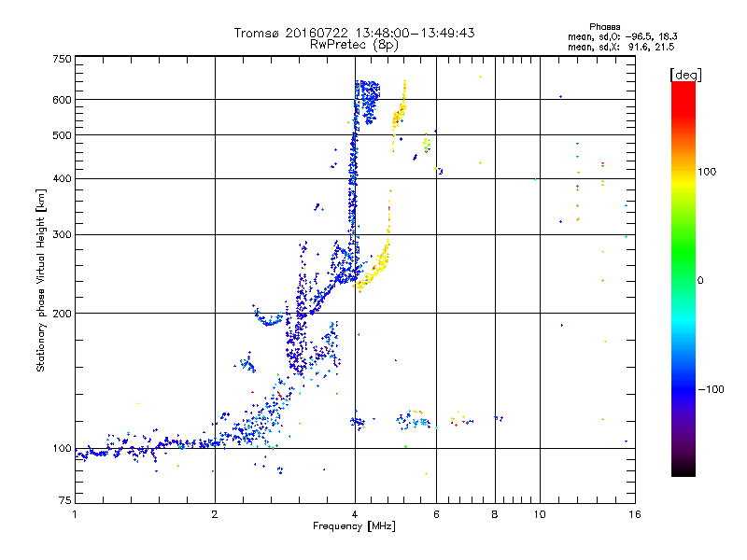
Task: Click the 'Frequency [MHz]' axis label
Action: point(354,526)
